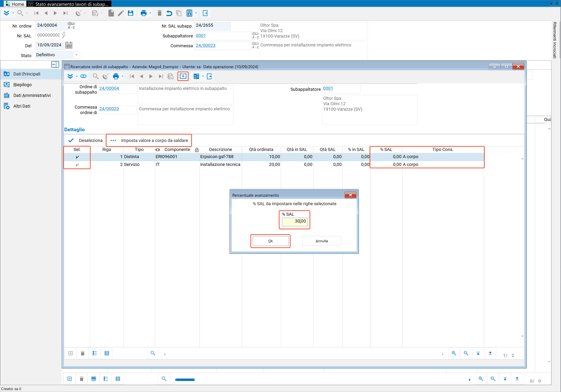Click go to last row icon below Dettaglio grid
The height and width of the screenshot is (392, 561).
click(490, 353)
